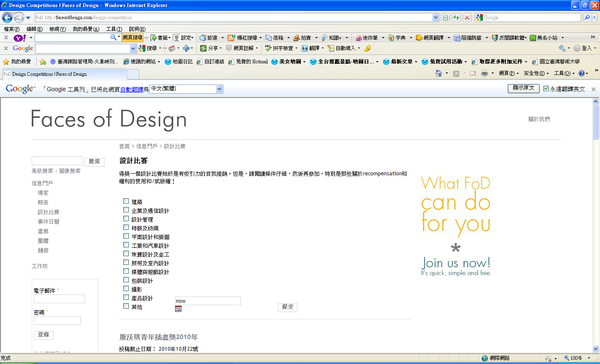Viewport: 600px width, 364px height.
Task: Check the 工業和汽車設計 checkbox
Action: pos(126,245)
